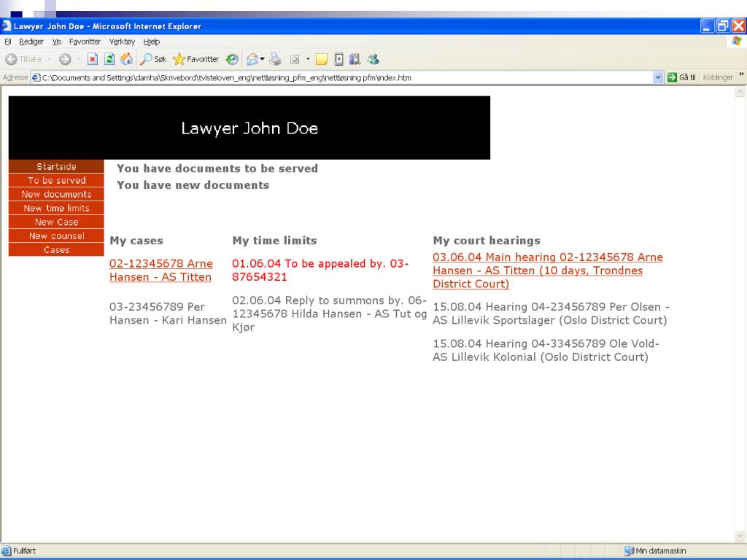Click the yellow note Discuss icon
This screenshot has height=560, width=747.
coord(322,59)
